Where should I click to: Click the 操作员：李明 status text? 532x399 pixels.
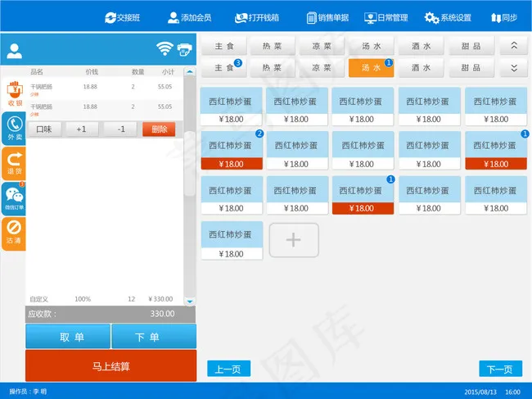coord(28,392)
